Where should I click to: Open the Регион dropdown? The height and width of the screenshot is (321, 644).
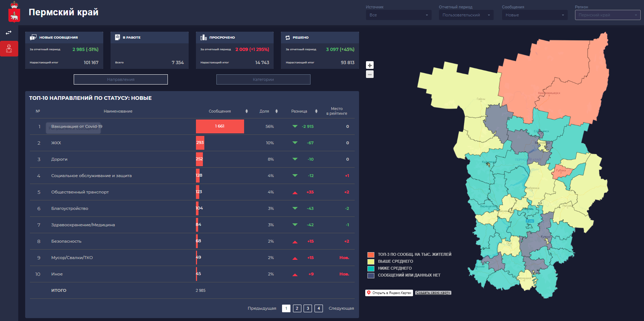pos(608,15)
